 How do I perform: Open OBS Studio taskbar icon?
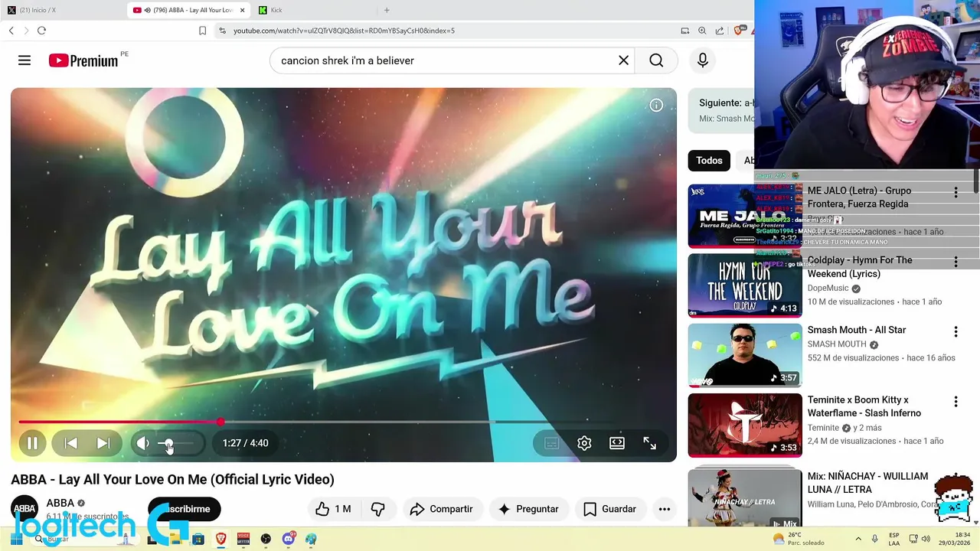click(266, 539)
